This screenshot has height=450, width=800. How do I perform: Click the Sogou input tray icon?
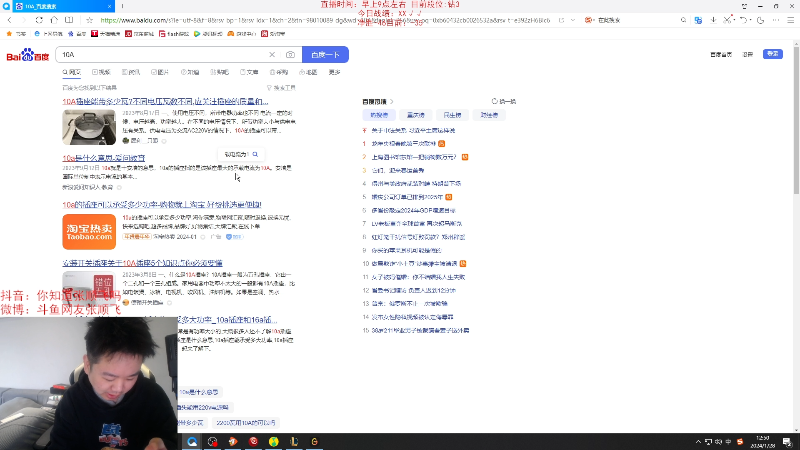coord(740,442)
